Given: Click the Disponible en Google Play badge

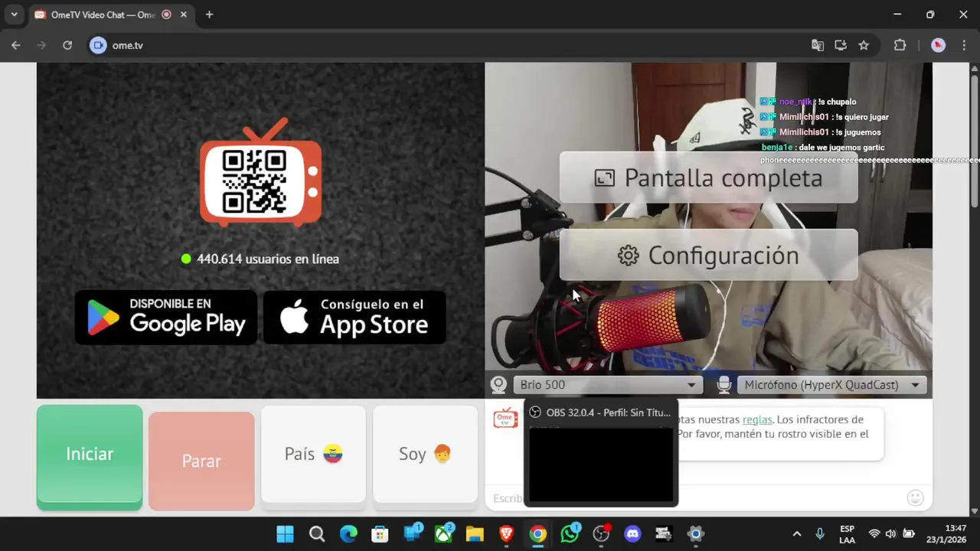Looking at the screenshot, I should (166, 317).
